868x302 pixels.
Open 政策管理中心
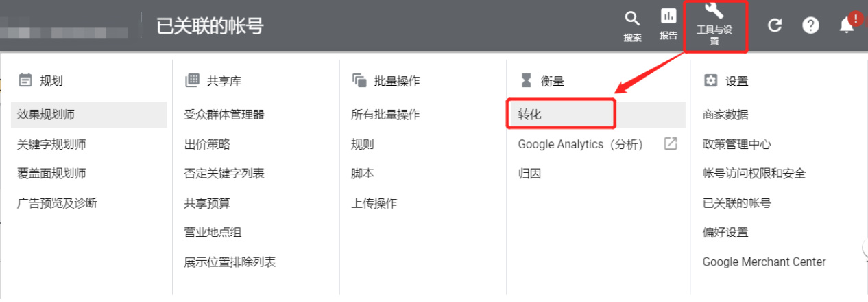[737, 144]
